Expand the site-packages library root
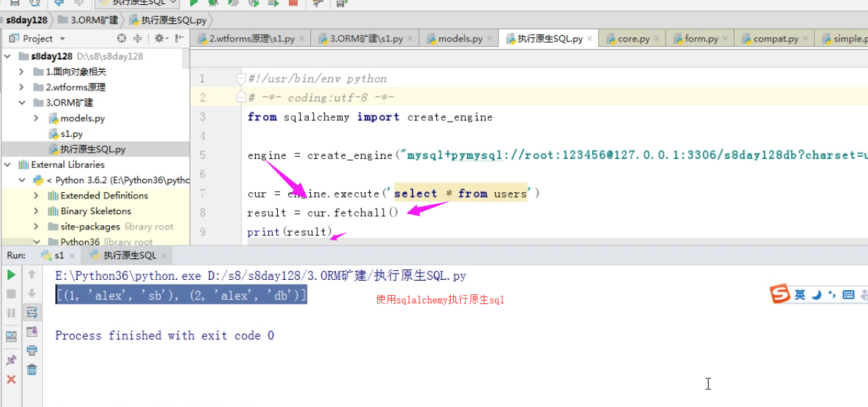The height and width of the screenshot is (407, 868). click(x=36, y=227)
